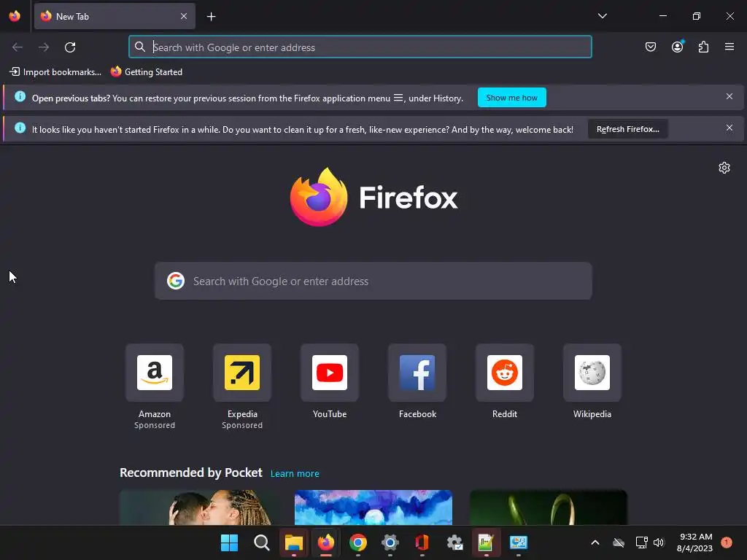747x560 pixels.
Task: Open File Explorer from the taskbar
Action: coord(293,542)
